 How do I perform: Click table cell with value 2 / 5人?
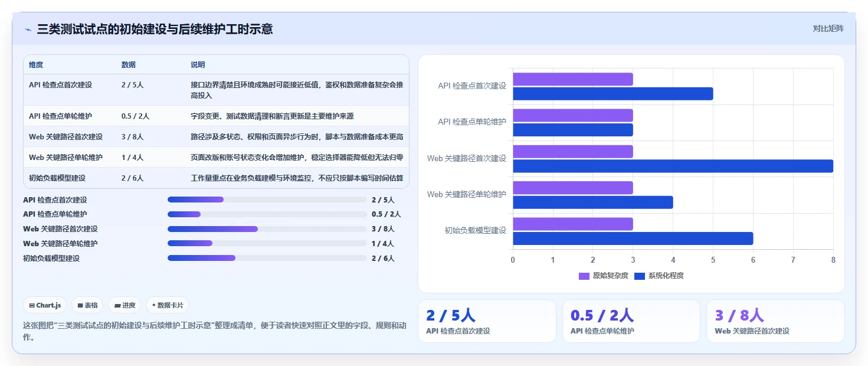coord(133,85)
